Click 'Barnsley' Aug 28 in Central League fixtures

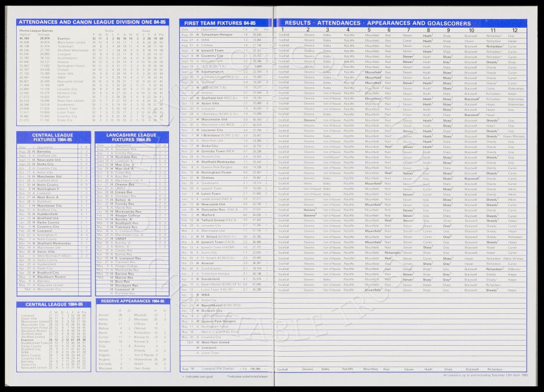44,151
